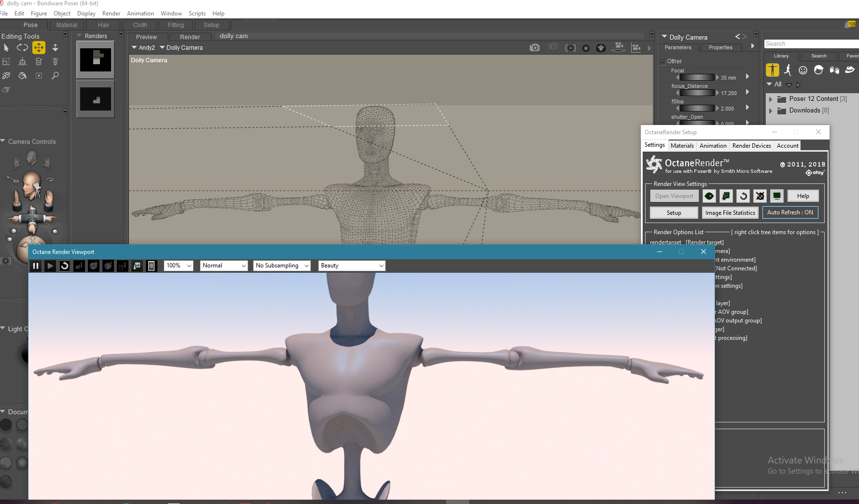
Task: Restart the render in Octane Render Viewport
Action: [x=65, y=266]
